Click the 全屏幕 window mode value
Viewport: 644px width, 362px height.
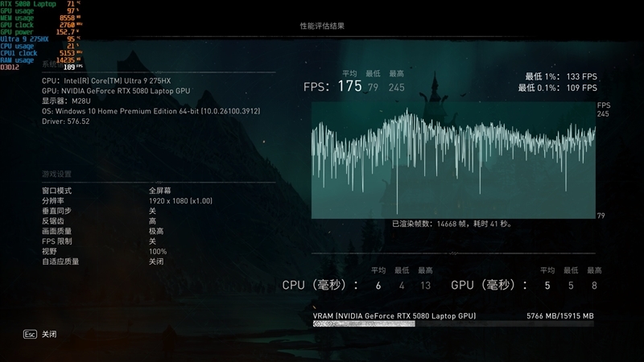pyautogui.click(x=159, y=191)
